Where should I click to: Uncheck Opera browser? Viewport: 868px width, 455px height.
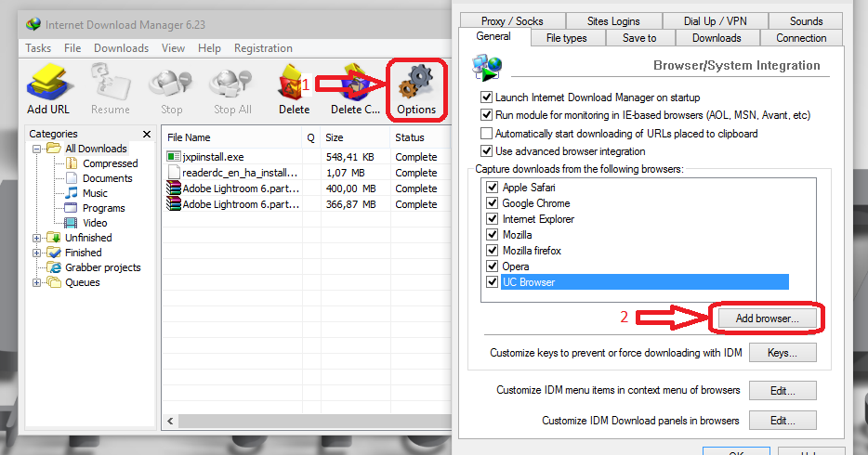493,266
